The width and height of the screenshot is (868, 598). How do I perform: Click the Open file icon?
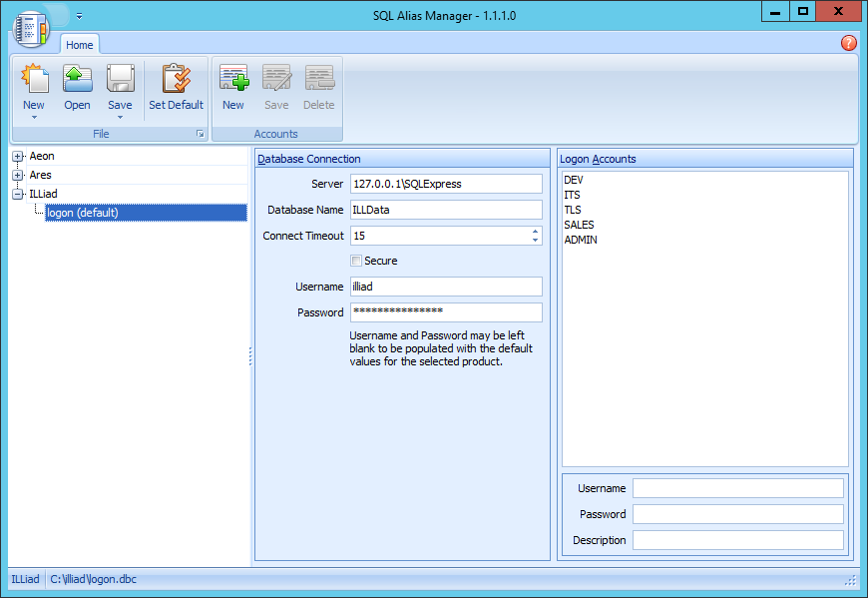[77, 80]
